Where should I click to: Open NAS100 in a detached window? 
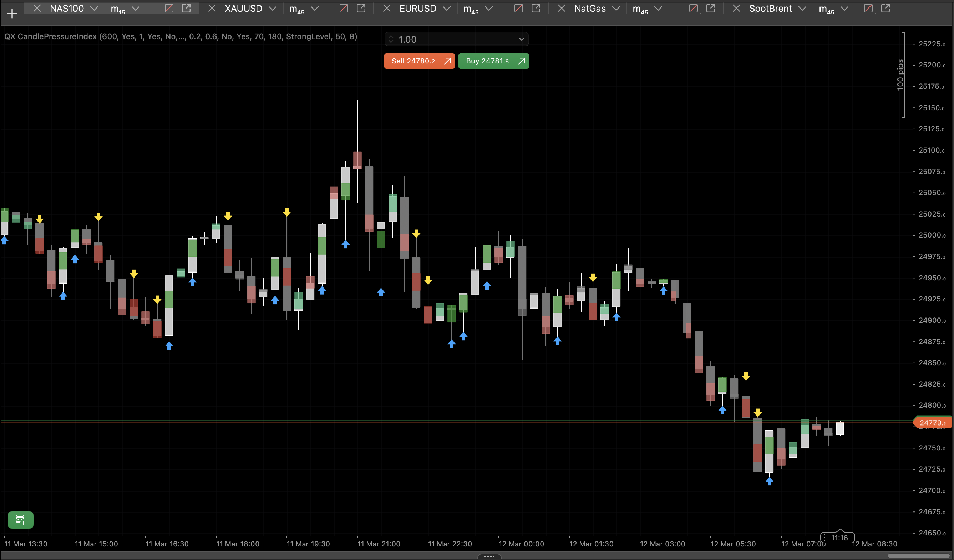pyautogui.click(x=186, y=8)
